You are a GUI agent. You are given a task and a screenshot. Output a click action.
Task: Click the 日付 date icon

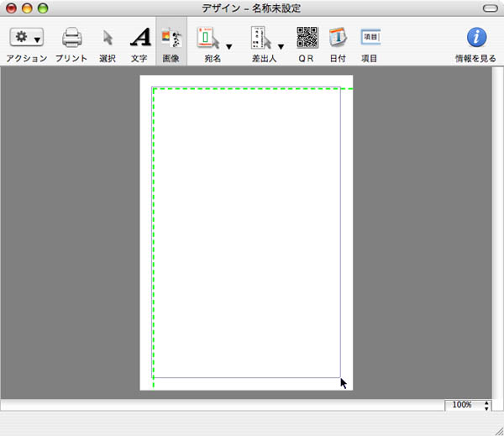point(337,38)
